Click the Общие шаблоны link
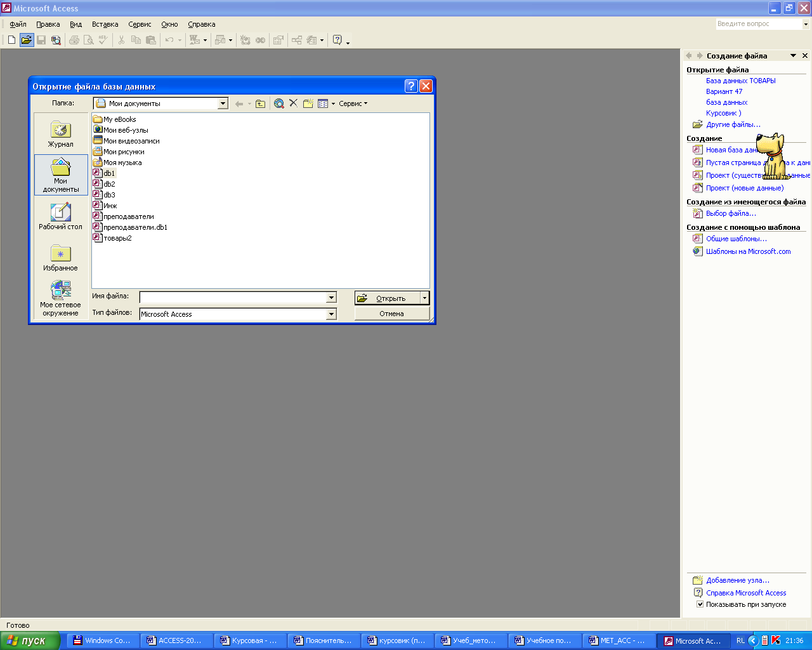Screen dimensions: 812x650 tap(736, 239)
